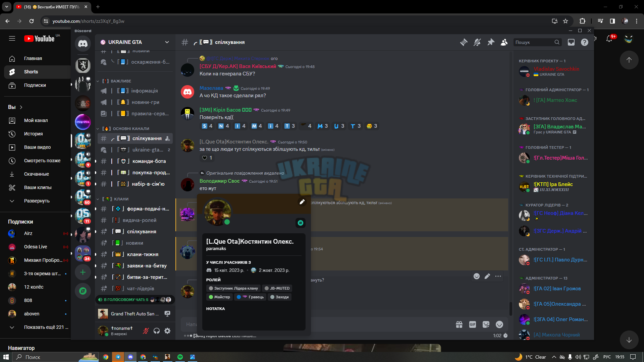
Task: Open the UKRAINE GTA server dropdown menu
Action: pos(135,42)
